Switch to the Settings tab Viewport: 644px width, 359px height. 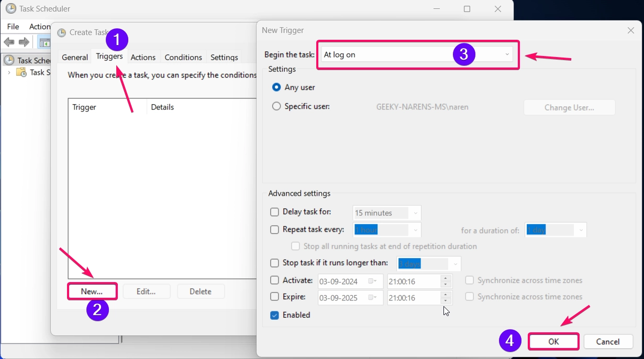click(x=224, y=57)
